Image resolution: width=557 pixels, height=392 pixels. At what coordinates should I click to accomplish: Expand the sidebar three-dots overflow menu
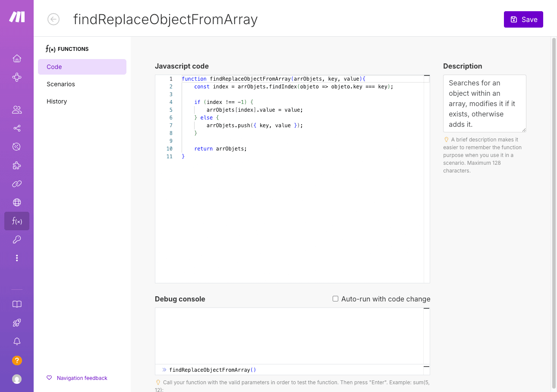click(x=17, y=257)
